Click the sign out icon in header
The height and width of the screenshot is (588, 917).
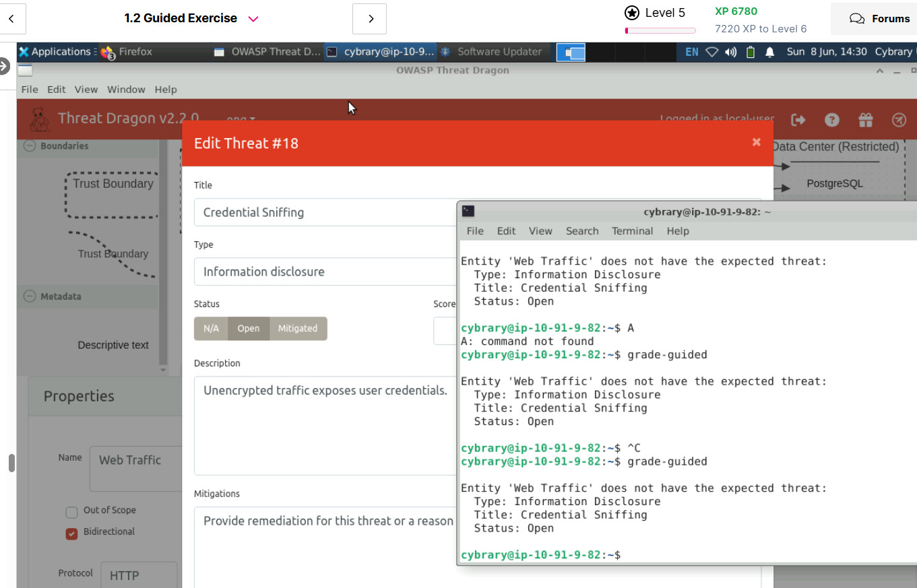pos(798,120)
